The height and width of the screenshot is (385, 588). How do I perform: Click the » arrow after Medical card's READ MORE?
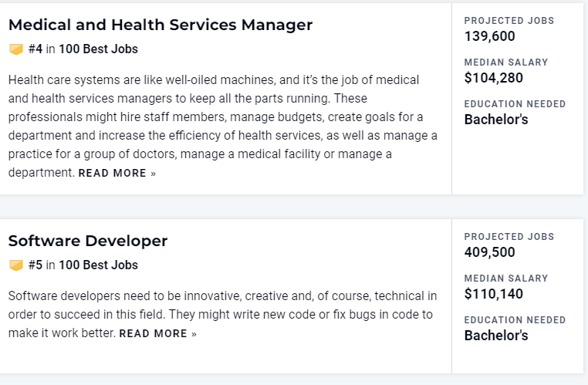[153, 173]
